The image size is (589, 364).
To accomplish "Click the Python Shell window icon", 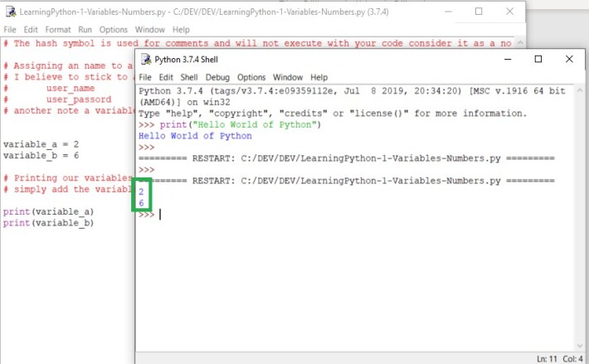I will [146, 60].
